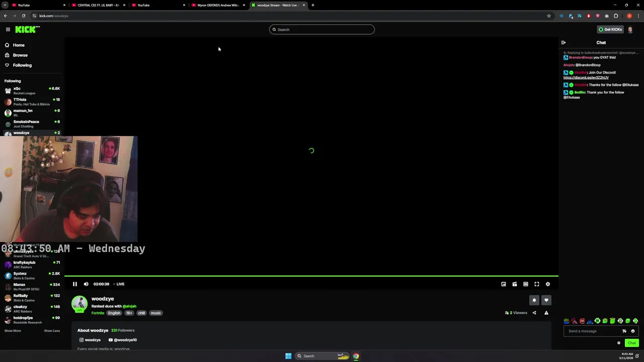The height and width of the screenshot is (362, 644).
Task: Open Chrome three-dot menu
Action: click(x=638, y=16)
